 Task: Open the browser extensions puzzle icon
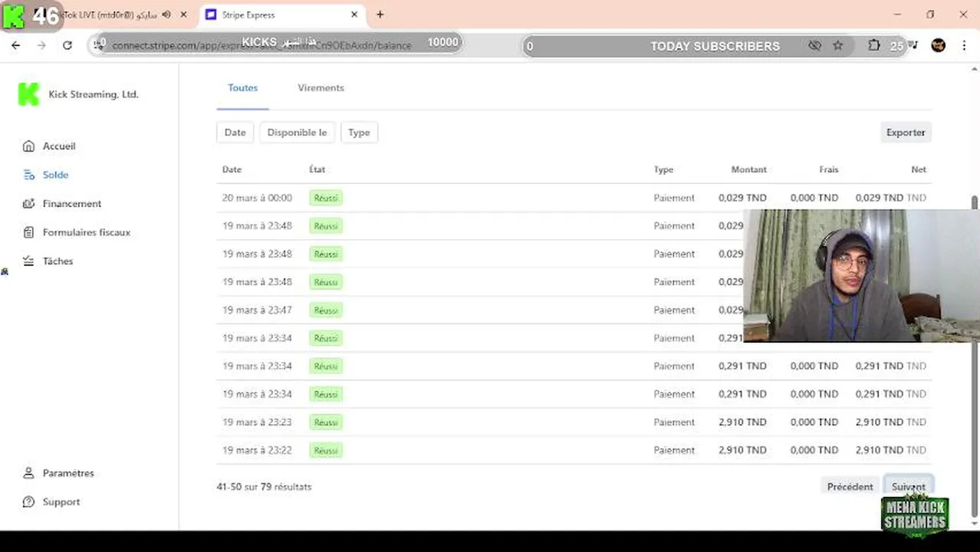click(x=874, y=45)
